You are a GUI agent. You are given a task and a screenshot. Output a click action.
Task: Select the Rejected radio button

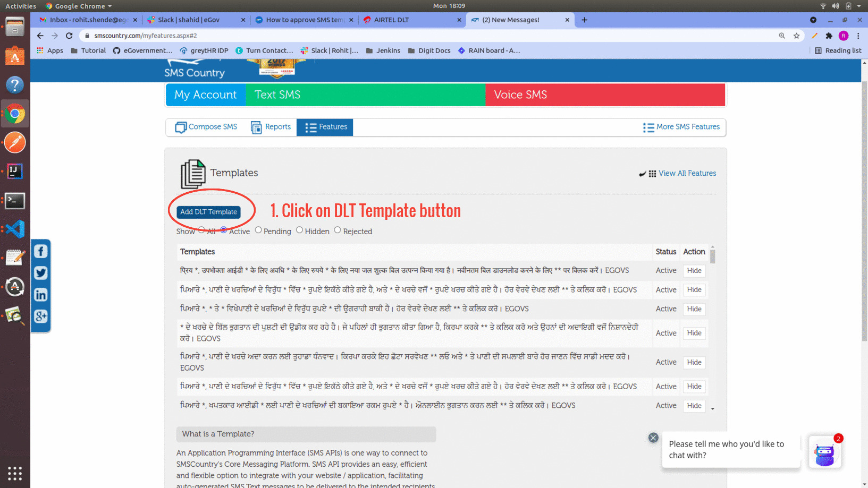click(x=338, y=230)
